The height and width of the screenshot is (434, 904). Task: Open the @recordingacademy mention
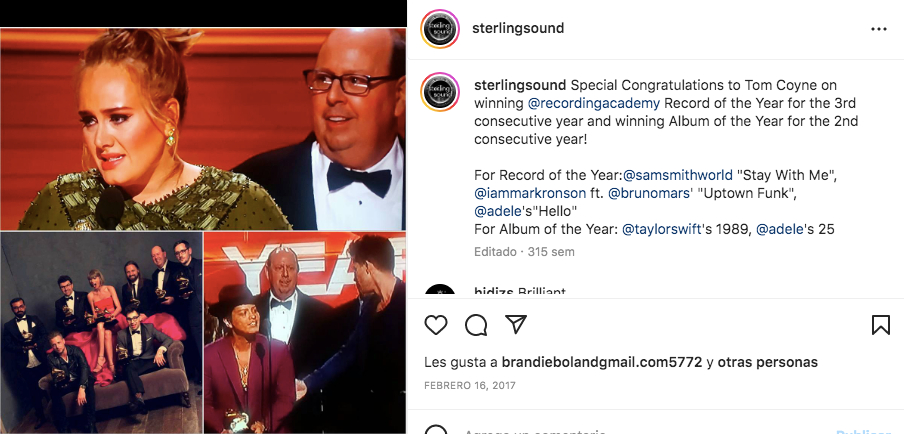593,103
